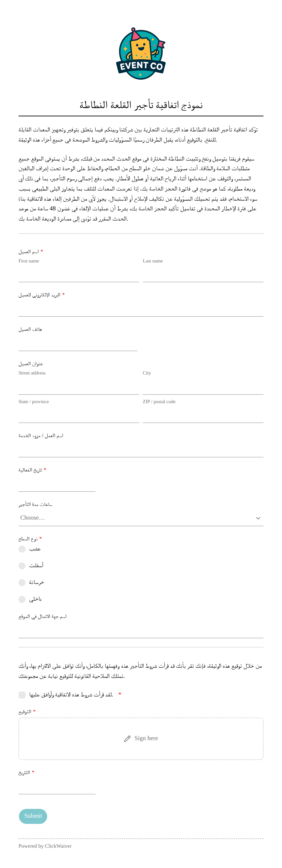Select the عشب surface type radio
This screenshot has height=868, width=282.
tap(22, 549)
